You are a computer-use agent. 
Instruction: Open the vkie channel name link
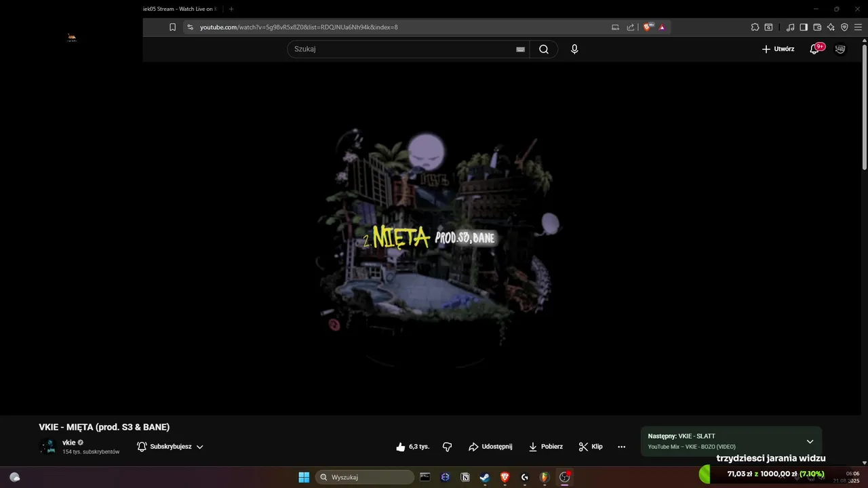(x=69, y=443)
